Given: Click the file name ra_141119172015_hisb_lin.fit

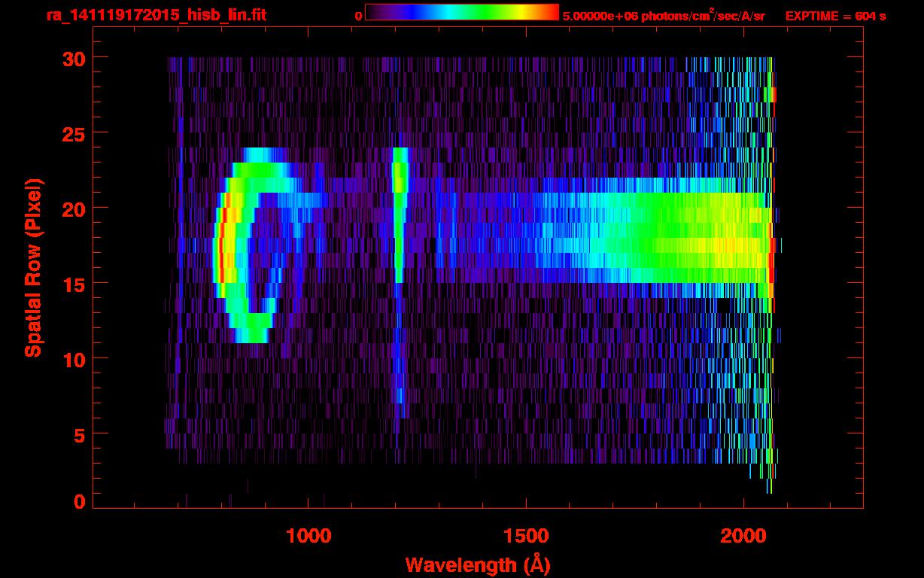Looking at the screenshot, I should tap(156, 15).
